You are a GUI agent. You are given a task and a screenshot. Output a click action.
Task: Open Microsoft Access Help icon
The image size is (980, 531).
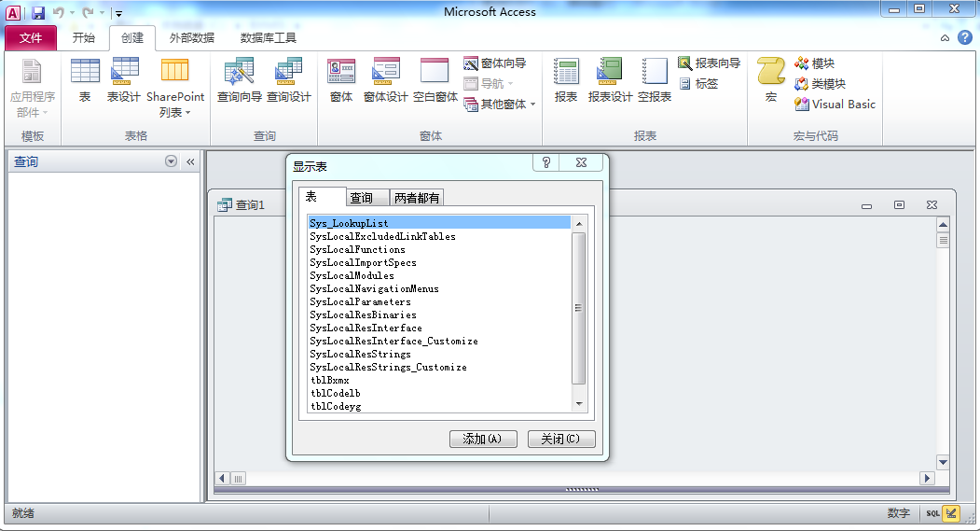click(x=965, y=37)
